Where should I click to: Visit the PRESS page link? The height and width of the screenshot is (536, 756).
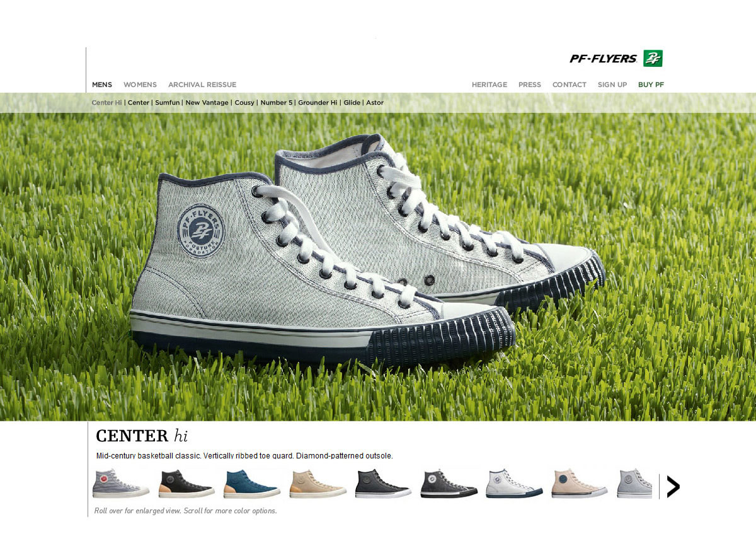(x=530, y=84)
